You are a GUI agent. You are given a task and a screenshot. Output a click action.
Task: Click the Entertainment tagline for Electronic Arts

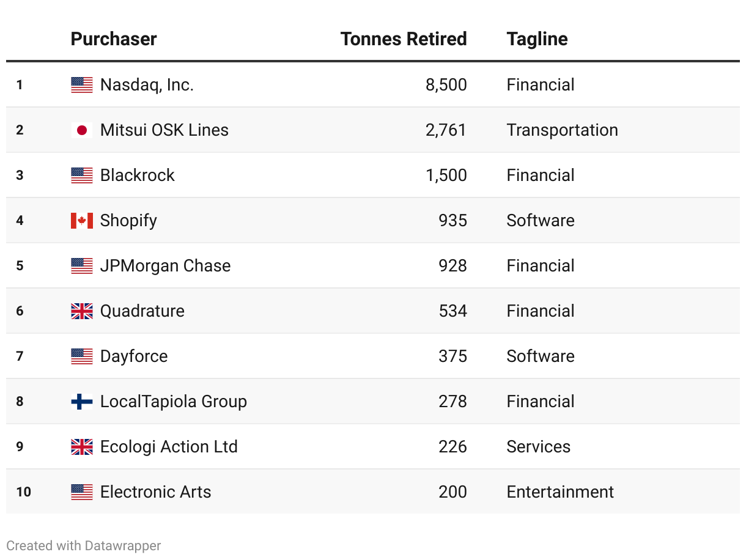559,492
